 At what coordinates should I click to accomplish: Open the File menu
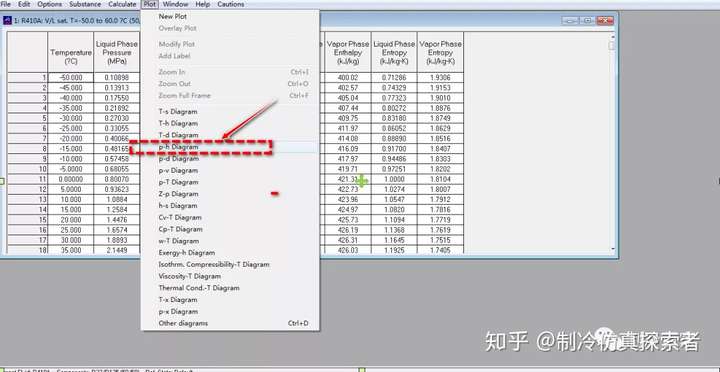point(6,4)
